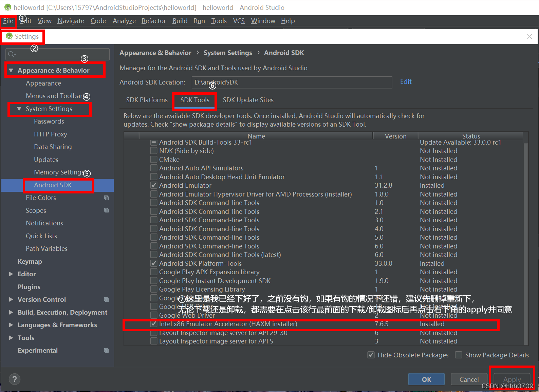
Task: Uncheck Android SDK Platform-Tools checkbox
Action: click(154, 263)
